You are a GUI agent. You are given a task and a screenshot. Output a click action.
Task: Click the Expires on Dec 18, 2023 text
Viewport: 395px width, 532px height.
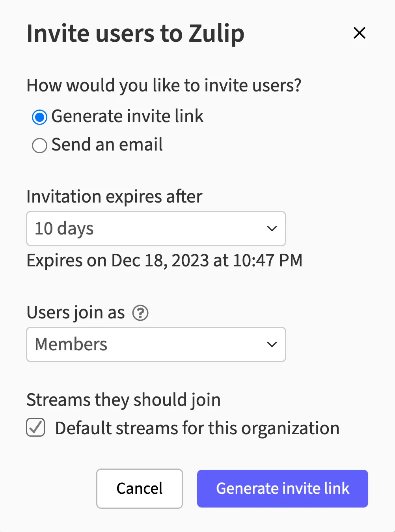(x=164, y=260)
